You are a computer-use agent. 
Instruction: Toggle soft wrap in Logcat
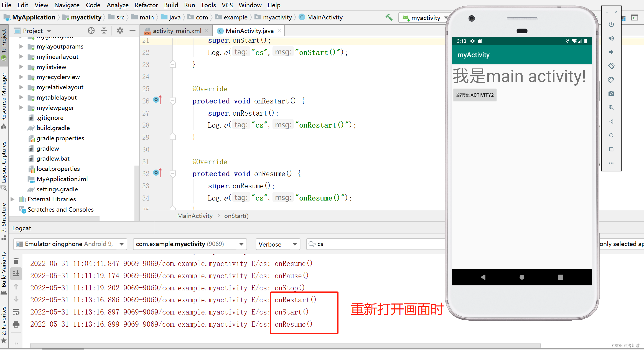[16, 312]
